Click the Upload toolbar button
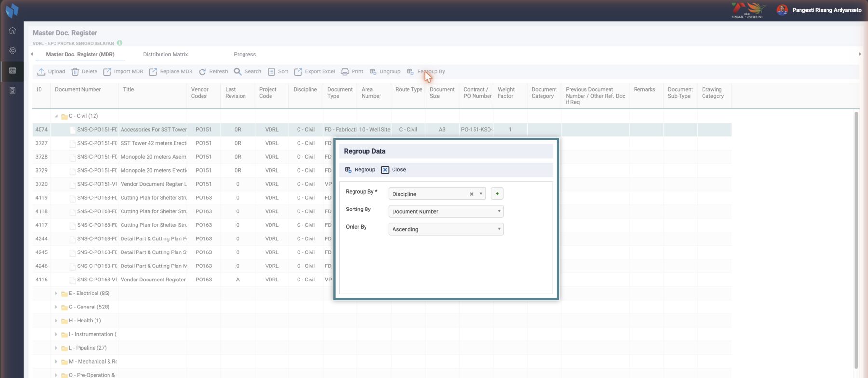This screenshot has width=868, height=378. (x=51, y=71)
